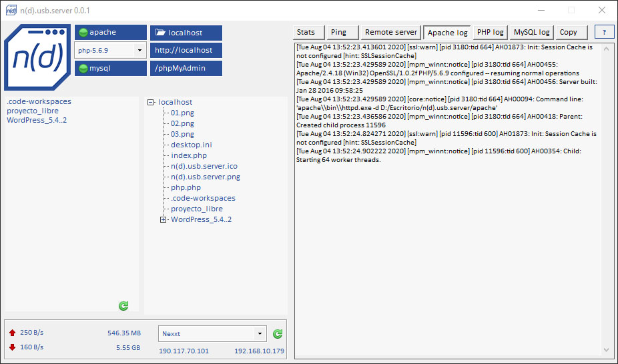Switch to the Stats tab
The image size is (618, 364).
point(308,32)
